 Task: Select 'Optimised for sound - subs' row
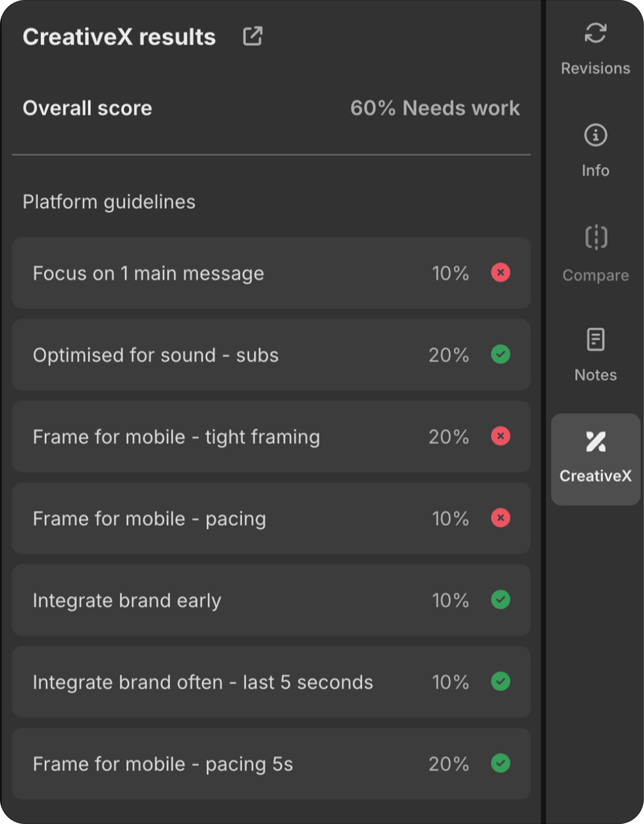(155, 355)
